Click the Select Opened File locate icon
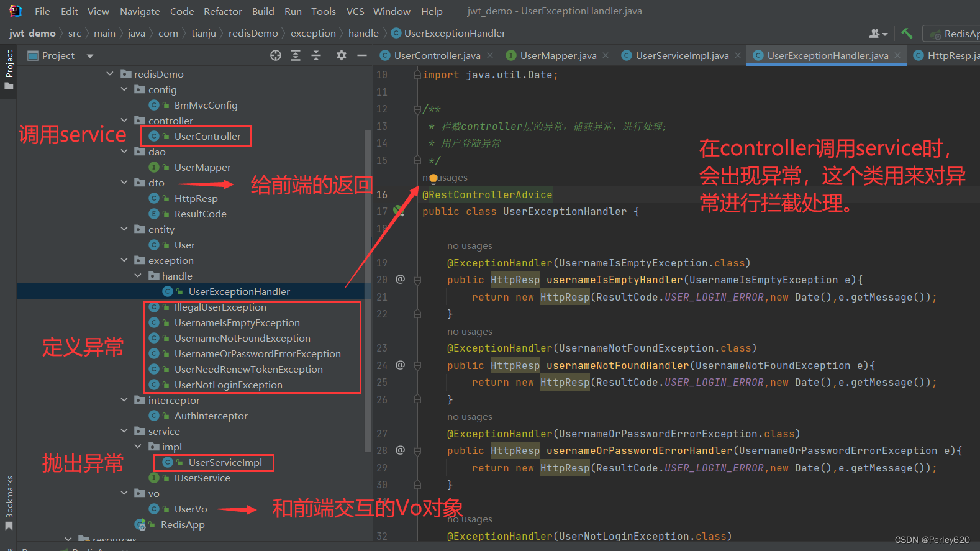 point(276,55)
